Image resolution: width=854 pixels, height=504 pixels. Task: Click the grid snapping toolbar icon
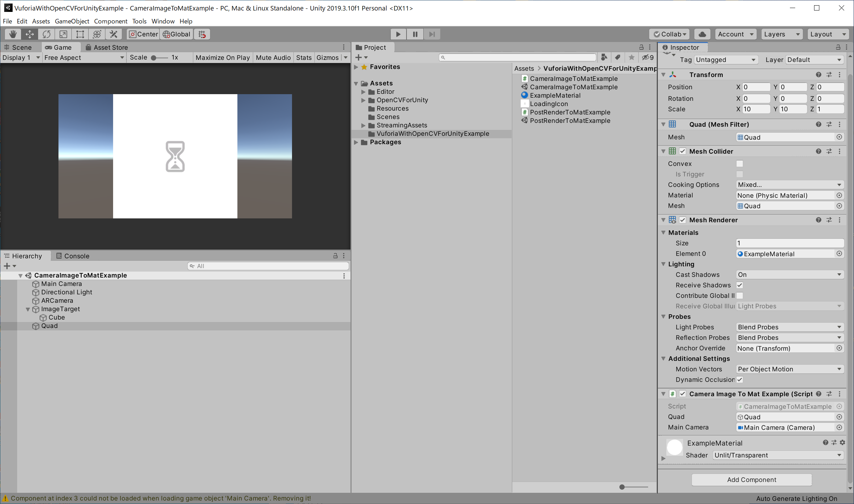coord(202,34)
